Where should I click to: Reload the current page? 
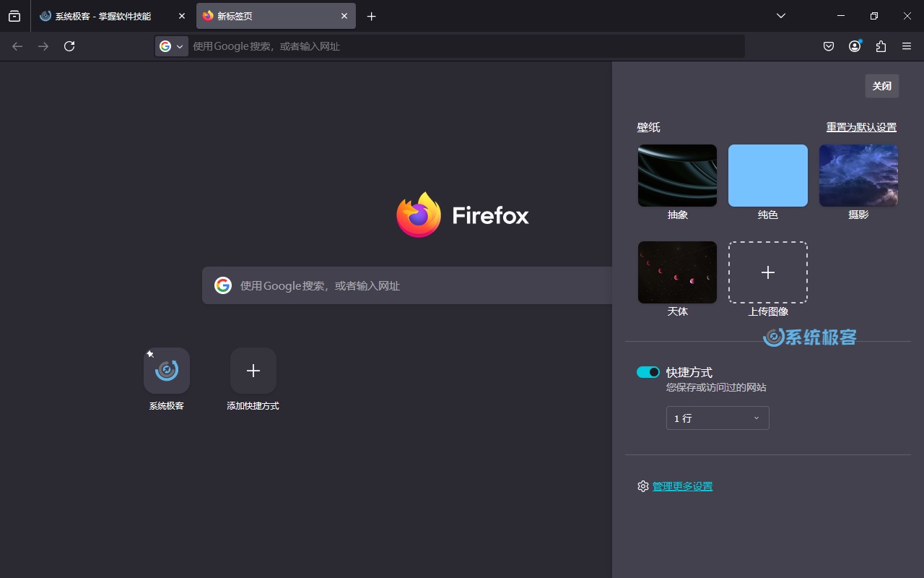coord(69,46)
